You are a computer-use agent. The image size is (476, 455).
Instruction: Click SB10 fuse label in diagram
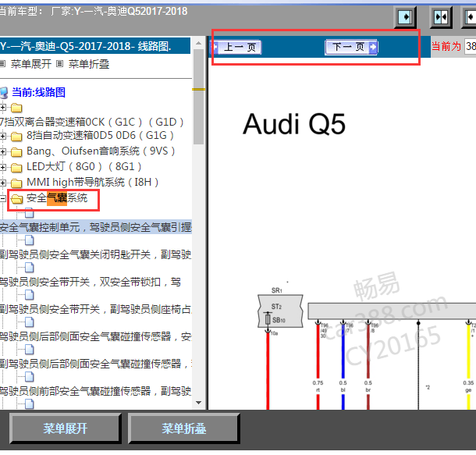click(279, 320)
